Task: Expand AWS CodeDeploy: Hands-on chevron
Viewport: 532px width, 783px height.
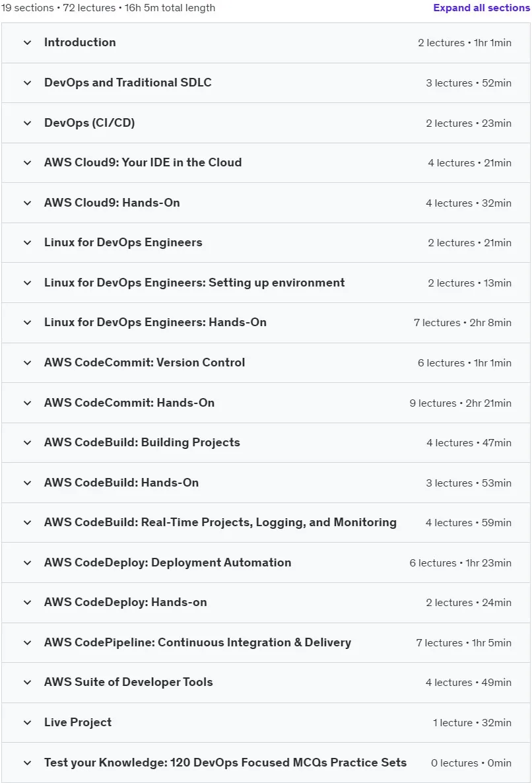Action: point(28,603)
